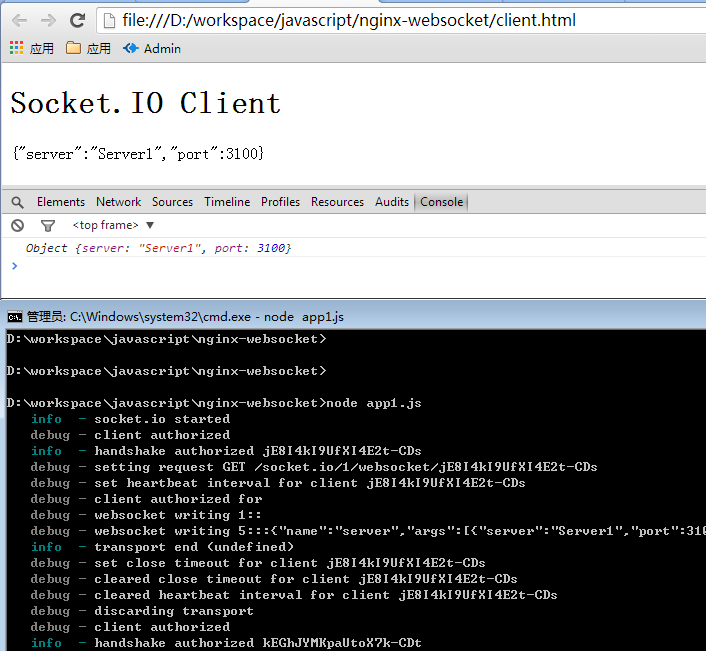The width and height of the screenshot is (706, 651).
Task: Click the server JSON text on page
Action: (x=138, y=154)
